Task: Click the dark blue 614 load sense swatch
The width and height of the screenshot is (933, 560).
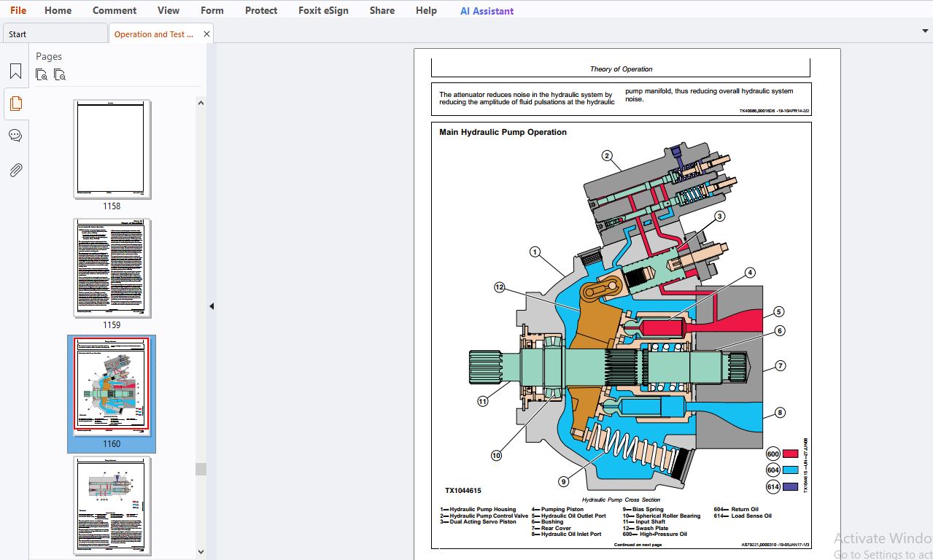Action: (x=790, y=487)
